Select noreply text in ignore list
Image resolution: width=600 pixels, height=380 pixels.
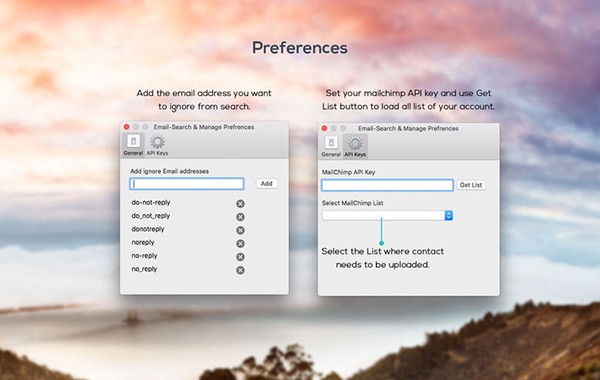click(143, 243)
